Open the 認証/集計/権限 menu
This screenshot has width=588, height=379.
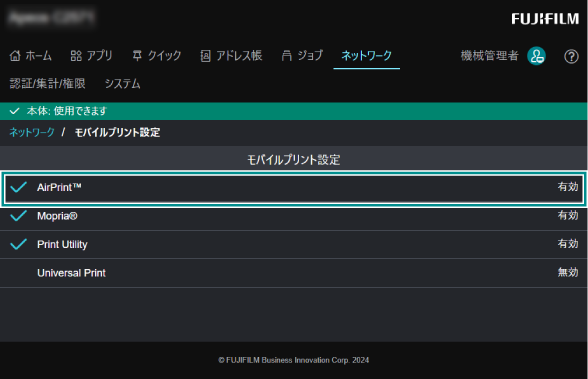(x=48, y=84)
